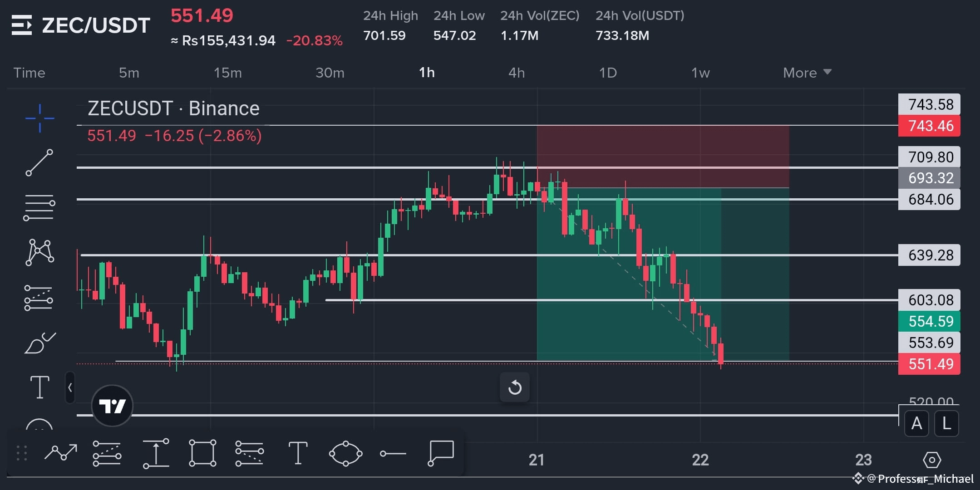Switch to the 15m timeframe
This screenshot has width=980, height=490.
pos(228,73)
